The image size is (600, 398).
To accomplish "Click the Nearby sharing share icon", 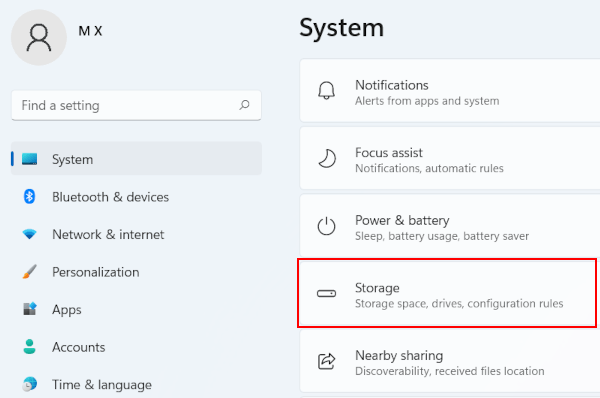I will (x=326, y=361).
